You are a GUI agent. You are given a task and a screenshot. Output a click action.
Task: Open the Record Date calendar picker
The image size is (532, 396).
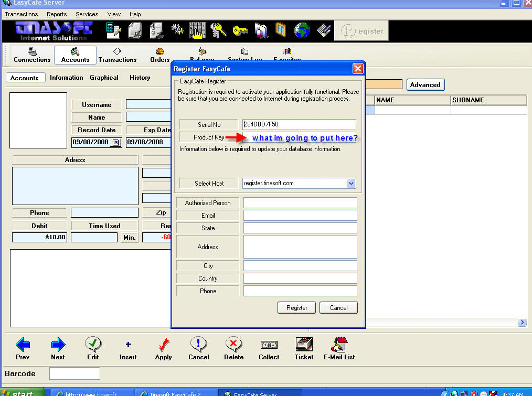[x=116, y=143]
